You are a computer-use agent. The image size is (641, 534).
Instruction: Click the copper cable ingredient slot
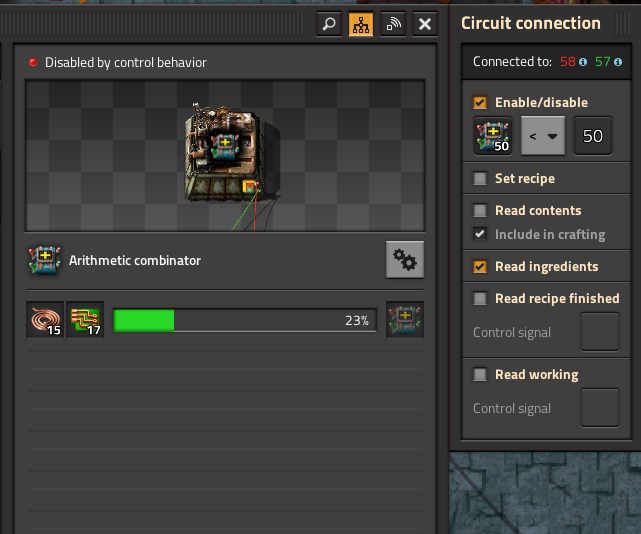click(45, 320)
